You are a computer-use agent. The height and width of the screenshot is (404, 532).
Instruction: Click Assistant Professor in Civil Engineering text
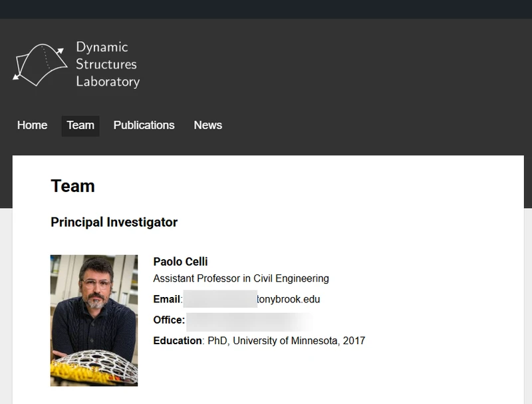click(x=241, y=278)
